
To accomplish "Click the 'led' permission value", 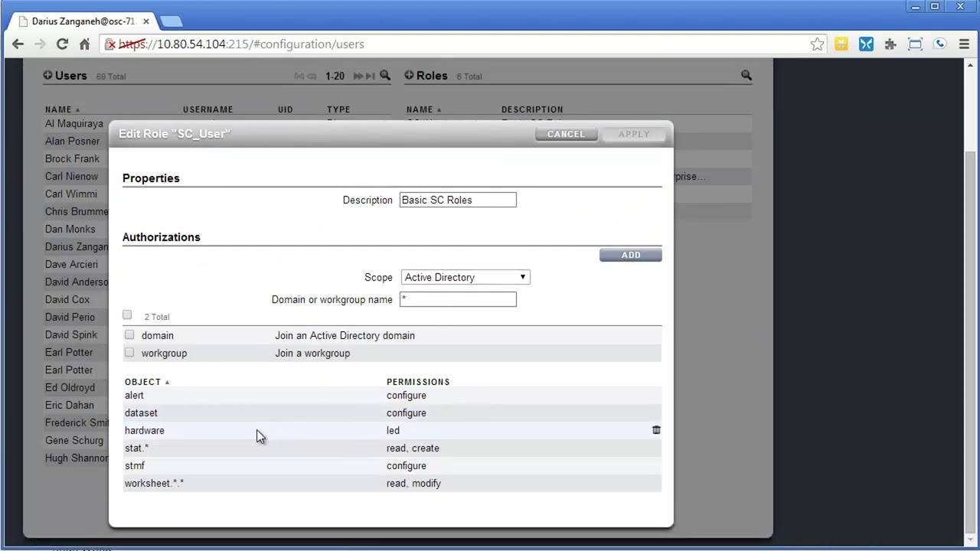I will point(393,430).
